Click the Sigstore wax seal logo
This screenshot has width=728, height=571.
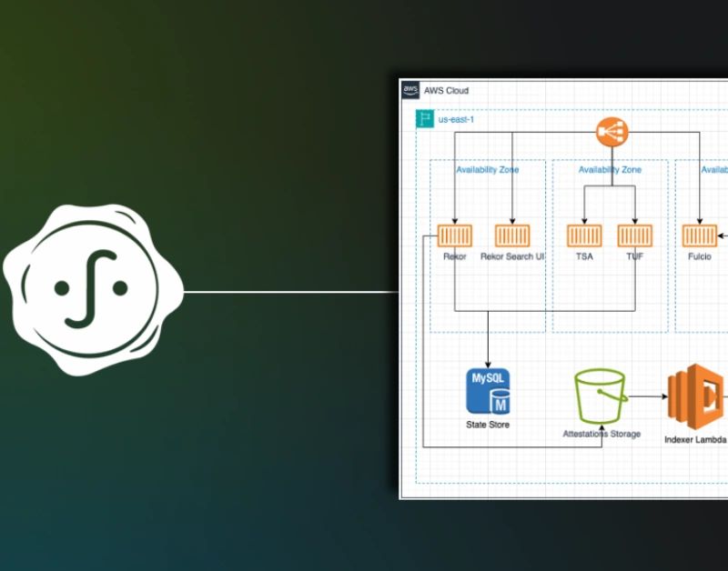point(93,290)
